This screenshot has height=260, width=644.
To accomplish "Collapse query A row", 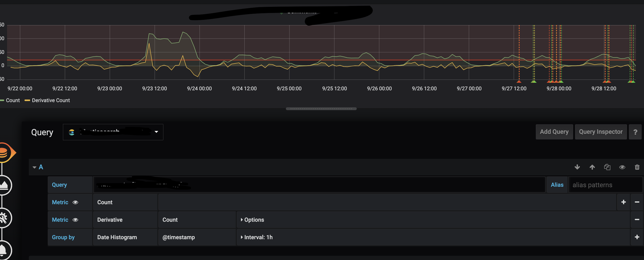I will (x=34, y=167).
